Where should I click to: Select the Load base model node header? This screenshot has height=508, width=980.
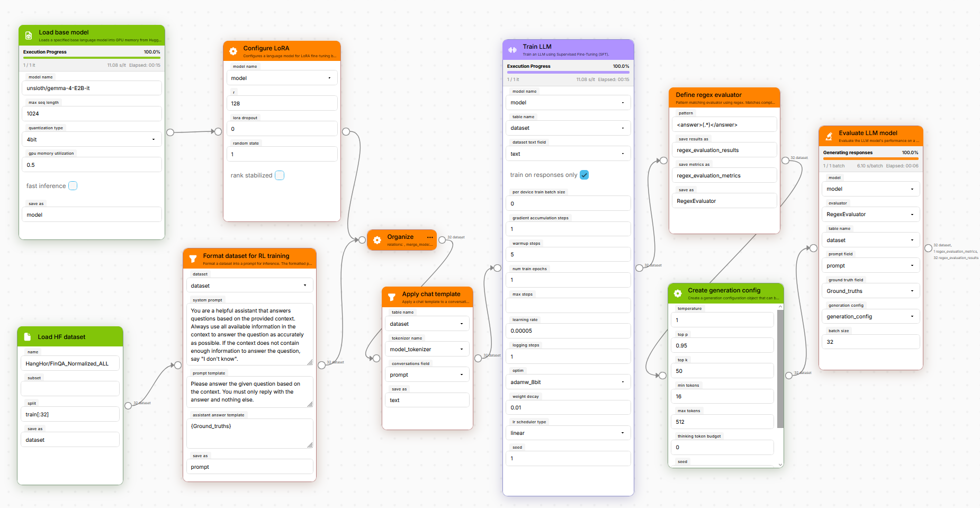coord(92,35)
